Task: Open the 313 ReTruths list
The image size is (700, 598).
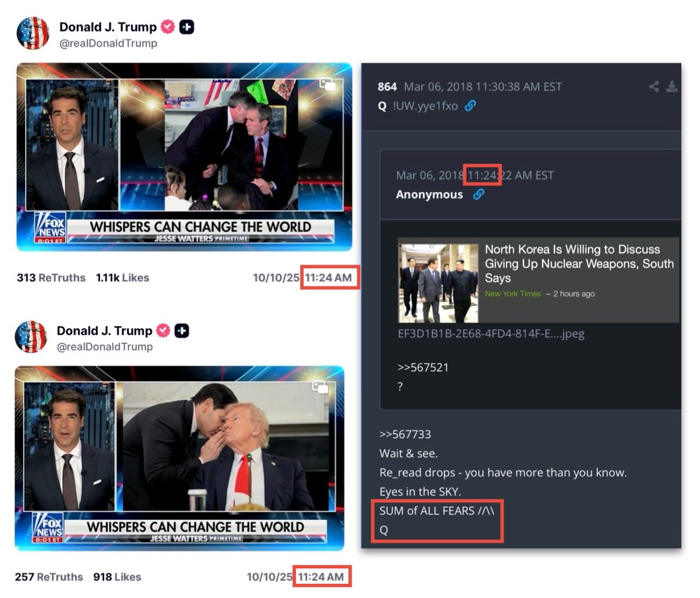Action: tap(51, 278)
